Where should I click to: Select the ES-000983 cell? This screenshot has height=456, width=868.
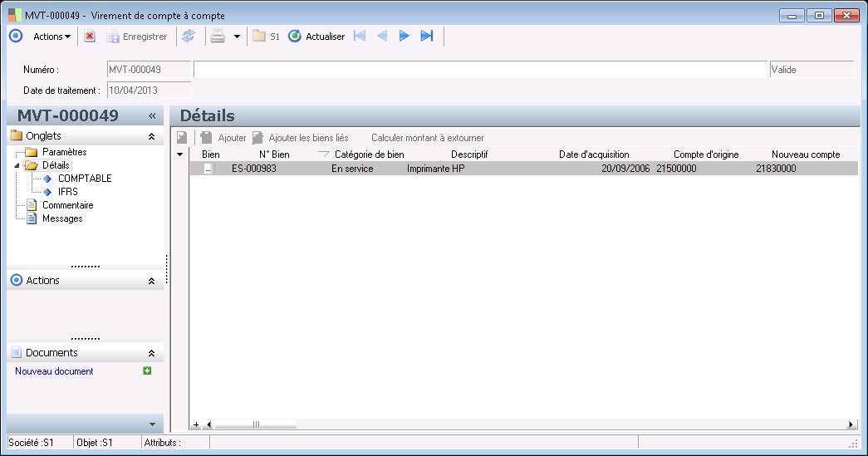254,169
